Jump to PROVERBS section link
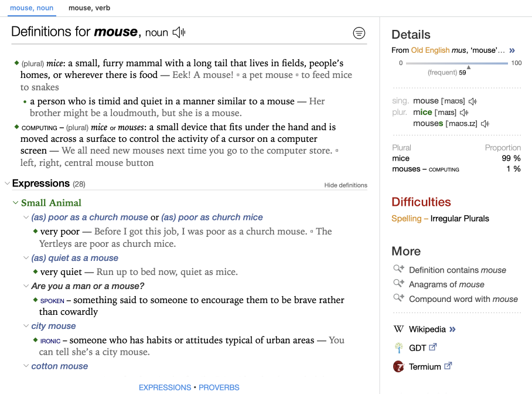 pyautogui.click(x=219, y=388)
